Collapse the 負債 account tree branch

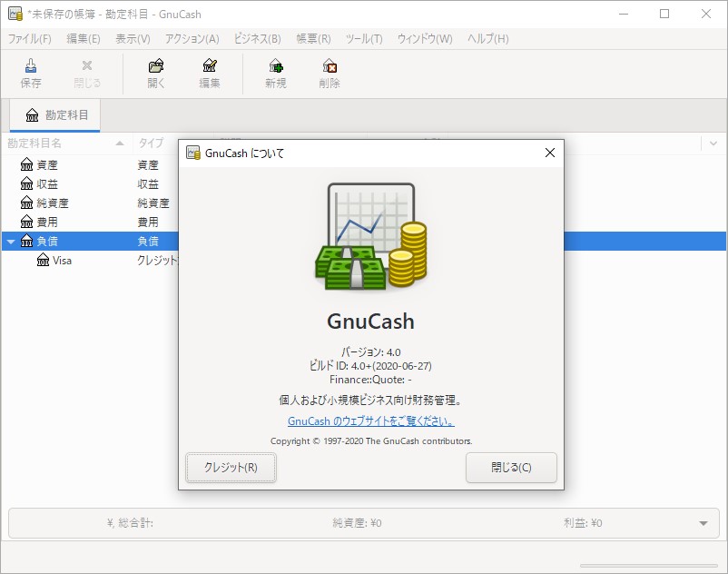click(10, 242)
